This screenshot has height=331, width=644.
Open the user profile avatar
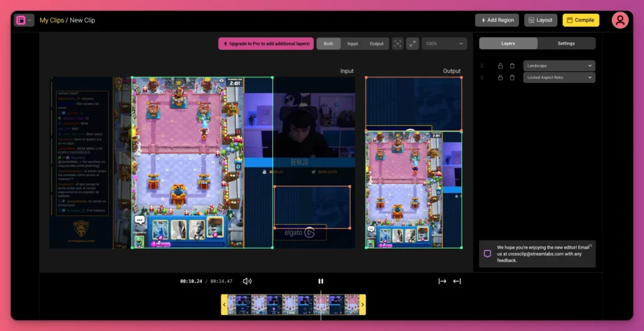coord(619,20)
